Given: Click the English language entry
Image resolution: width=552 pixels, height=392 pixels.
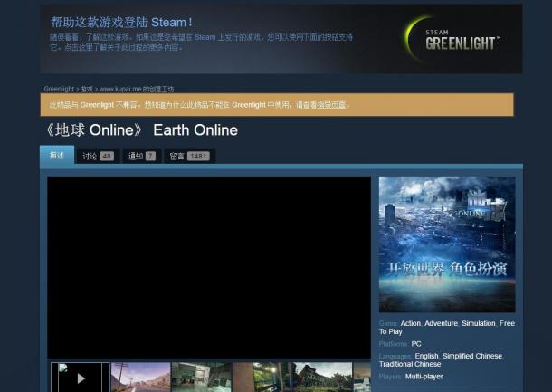Looking at the screenshot, I should 427,356.
